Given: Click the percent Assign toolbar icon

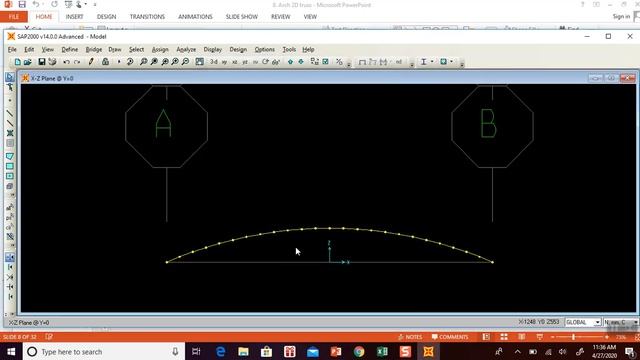Looking at the screenshot, I should pyautogui.click(x=339, y=62).
